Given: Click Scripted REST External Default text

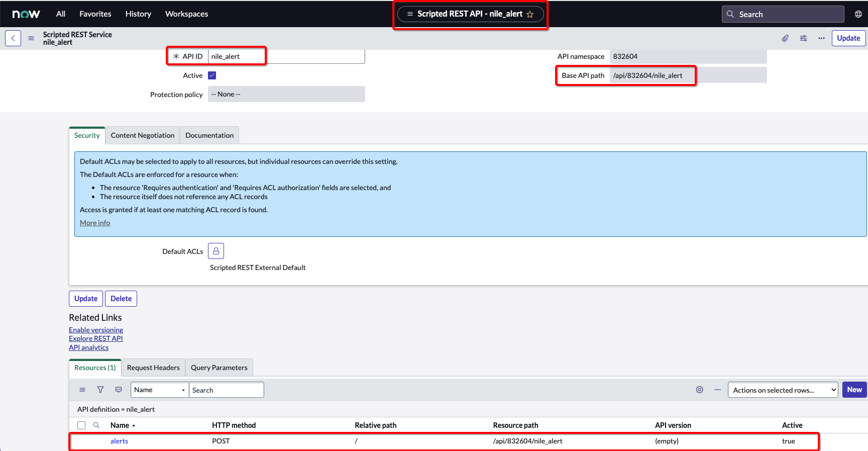Looking at the screenshot, I should [x=258, y=267].
